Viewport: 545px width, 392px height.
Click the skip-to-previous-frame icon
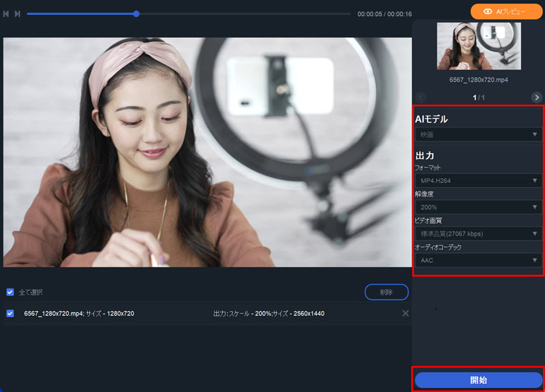click(5, 13)
